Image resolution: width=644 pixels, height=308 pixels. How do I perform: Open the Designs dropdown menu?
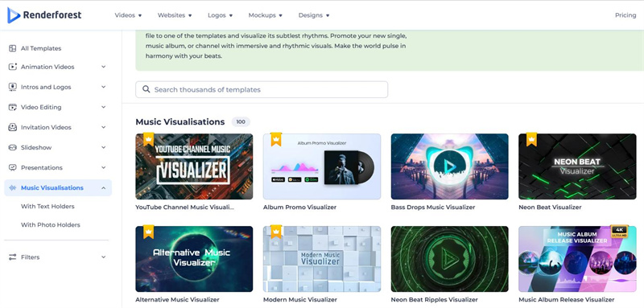pyautogui.click(x=314, y=15)
